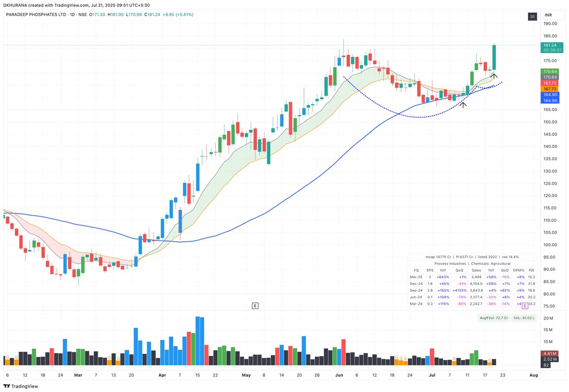Screen dimensions: 569x392
Task: Click the OPM% column header
Action: (518, 270)
